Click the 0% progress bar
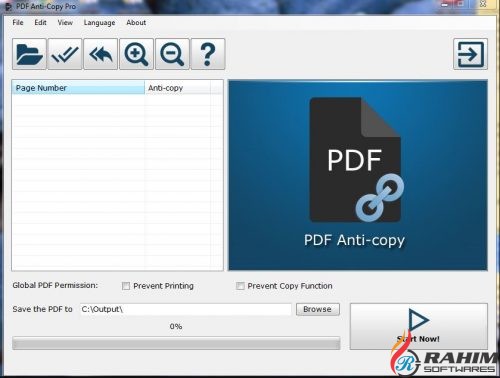500x378 pixels. (x=176, y=343)
